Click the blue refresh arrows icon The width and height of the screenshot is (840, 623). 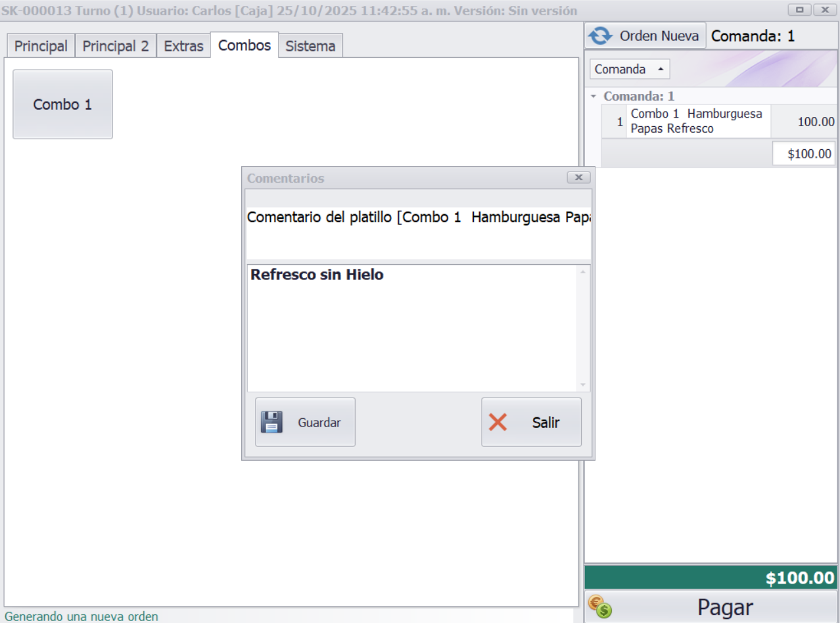click(x=601, y=35)
